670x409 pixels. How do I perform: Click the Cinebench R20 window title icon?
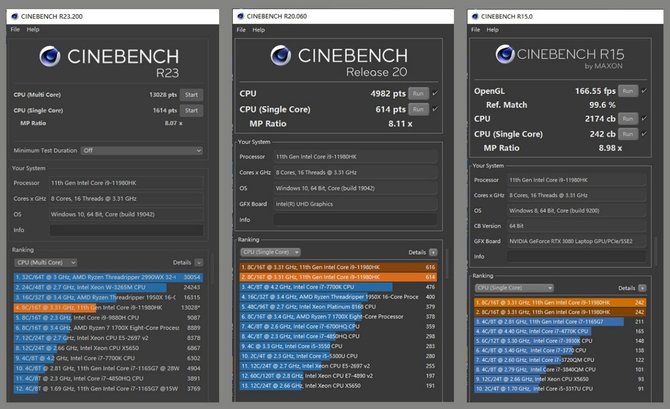click(x=241, y=16)
